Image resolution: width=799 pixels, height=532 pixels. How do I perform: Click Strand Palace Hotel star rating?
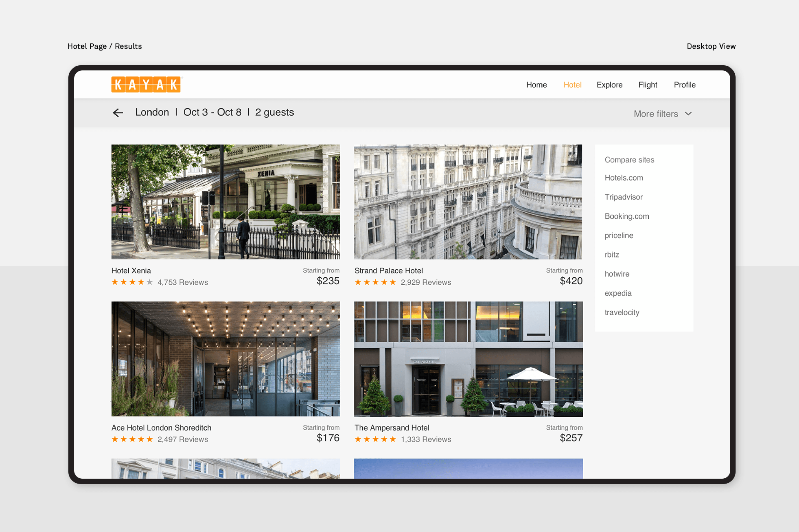(x=375, y=282)
